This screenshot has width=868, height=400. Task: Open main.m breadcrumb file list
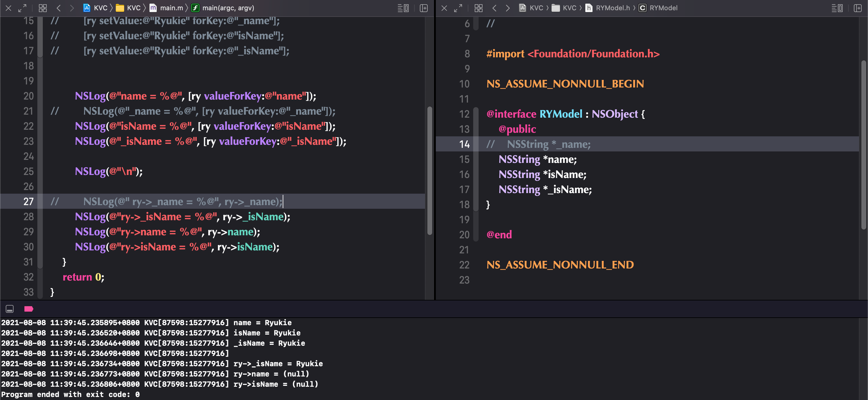(x=166, y=8)
